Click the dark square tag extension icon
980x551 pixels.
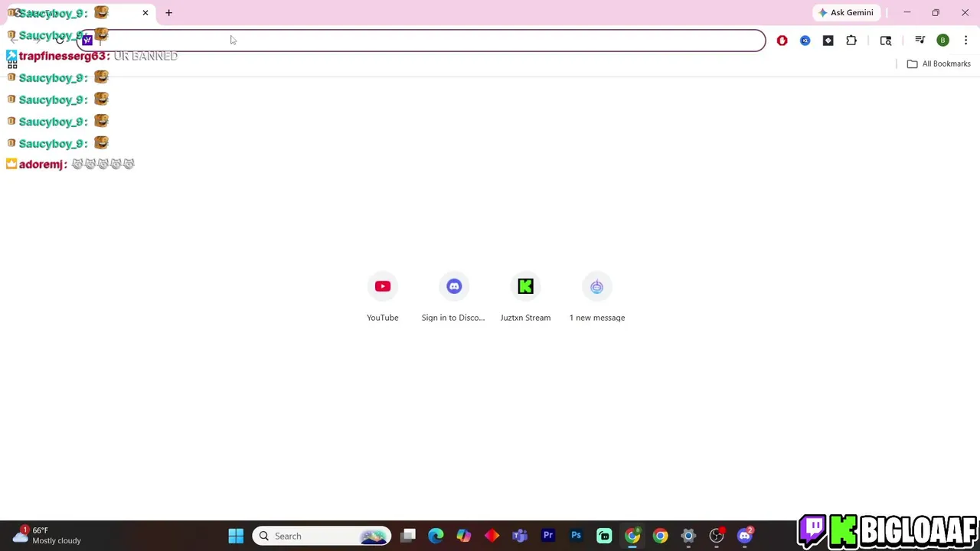(x=828, y=41)
